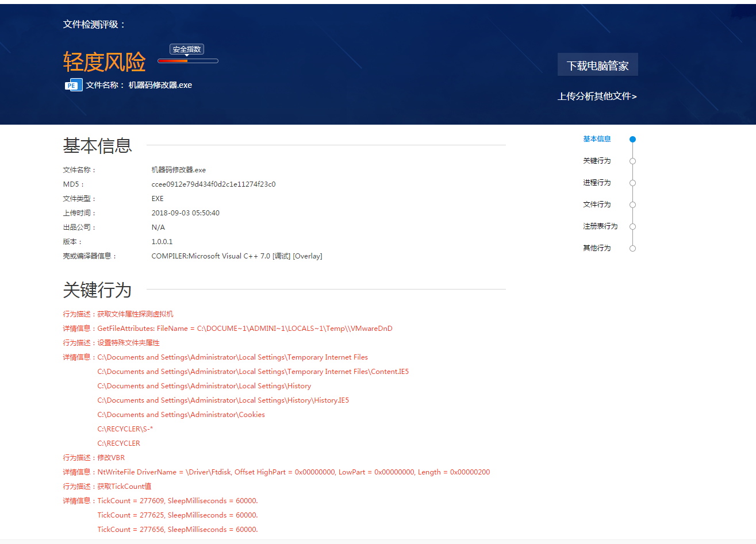Click the 修改VBR behavior description line
This screenshot has width=756, height=544.
click(94, 458)
